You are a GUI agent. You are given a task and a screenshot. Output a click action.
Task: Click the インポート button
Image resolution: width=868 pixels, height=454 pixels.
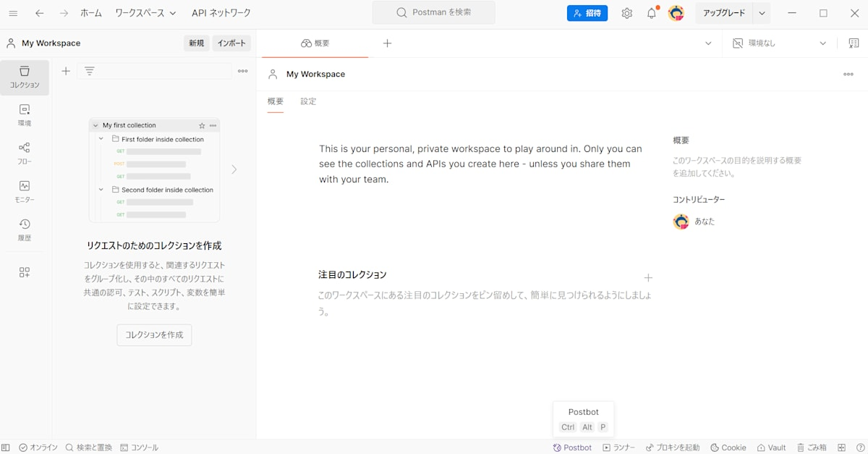(232, 43)
